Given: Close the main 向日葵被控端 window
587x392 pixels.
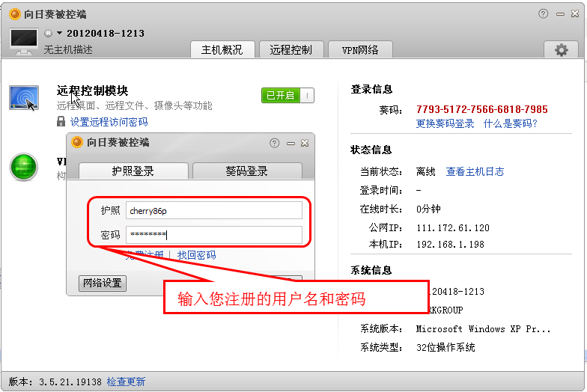Looking at the screenshot, I should pyautogui.click(x=575, y=13).
